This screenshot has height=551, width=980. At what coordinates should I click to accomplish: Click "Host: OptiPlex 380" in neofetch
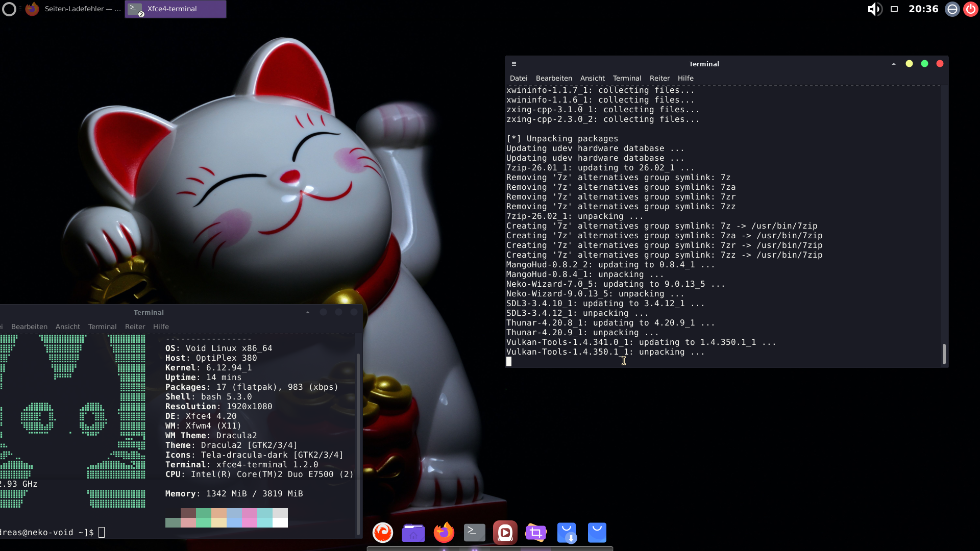click(211, 358)
